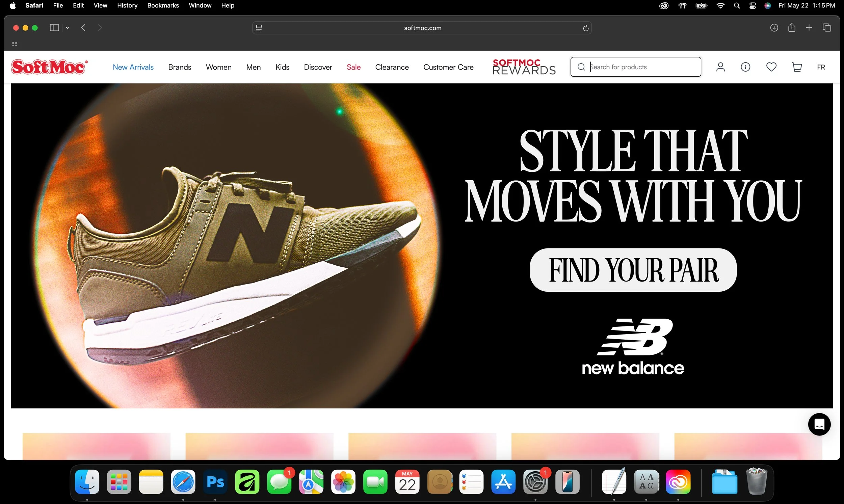Screen dimensions: 844x504
Task: Show Safari downloads
Action: coord(774,27)
